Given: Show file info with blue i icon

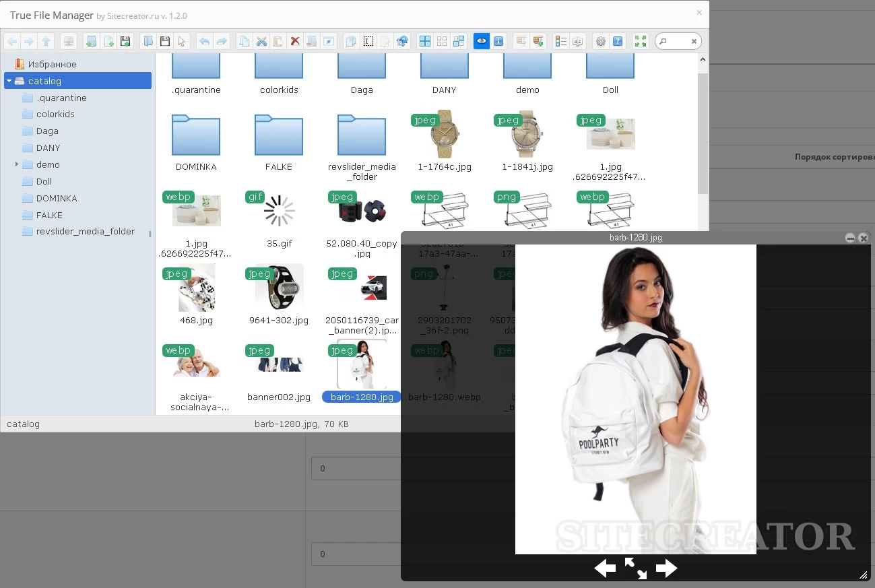Looking at the screenshot, I should [498, 41].
